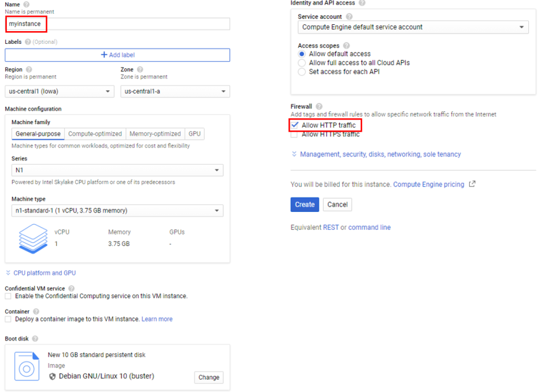Select Allow full access to all Cloud APIs
This screenshot has width=541, height=392.
302,63
